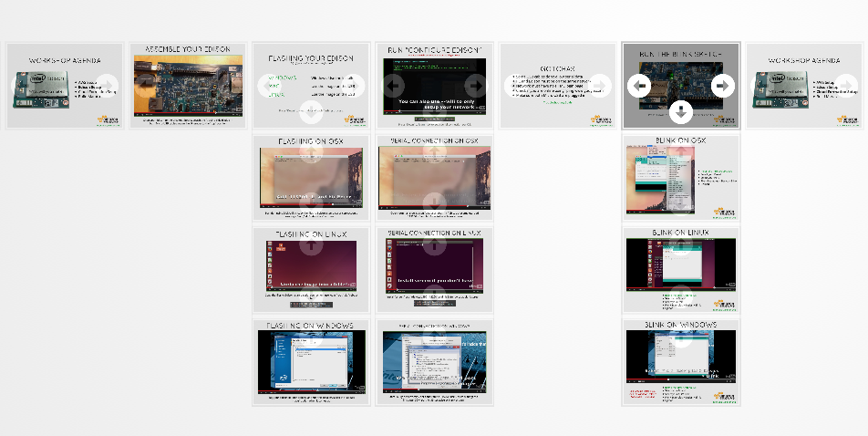Open Serial Connection on Windows slide below Linux

(x=435, y=362)
